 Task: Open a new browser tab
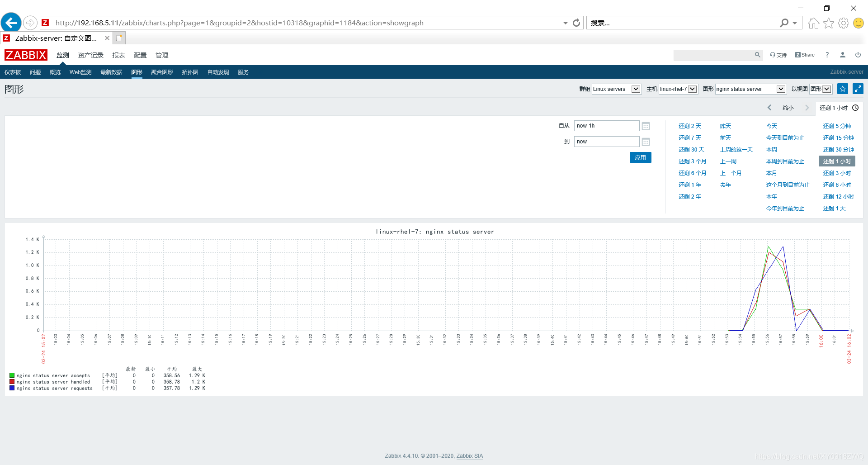(x=119, y=38)
